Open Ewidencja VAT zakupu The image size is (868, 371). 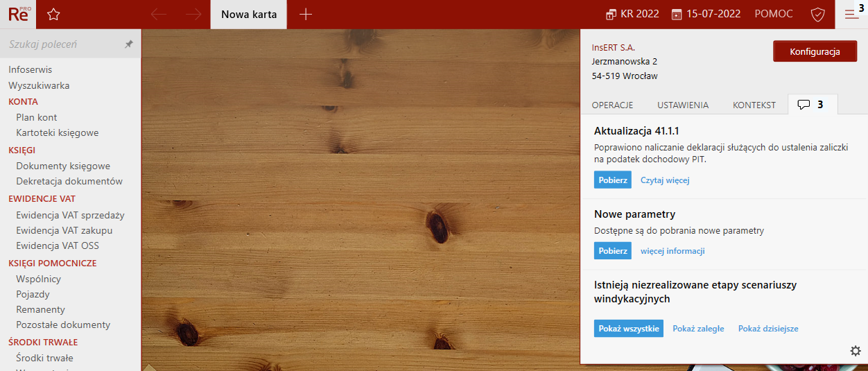point(64,230)
